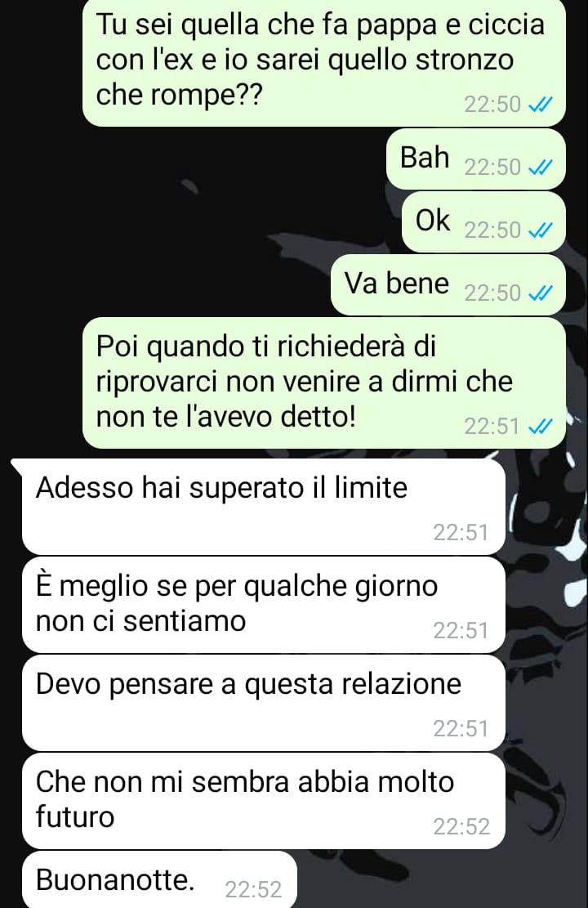Tap the 22:50 timestamp on the 'Va bene' message
The image size is (588, 908).
492,293
